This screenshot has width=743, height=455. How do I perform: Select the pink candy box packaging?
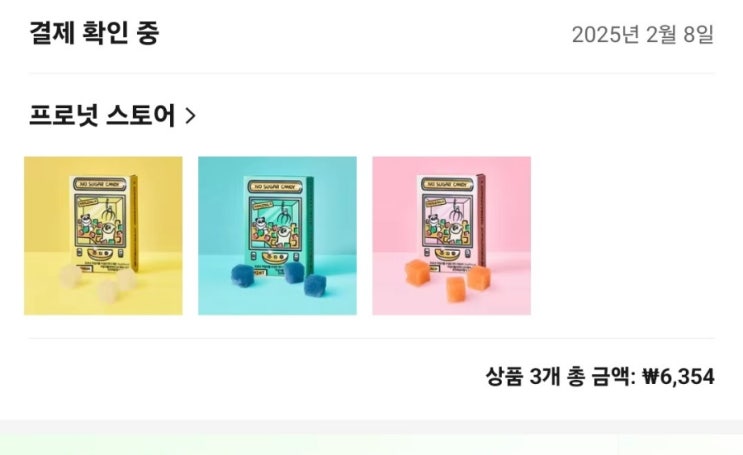(451, 221)
